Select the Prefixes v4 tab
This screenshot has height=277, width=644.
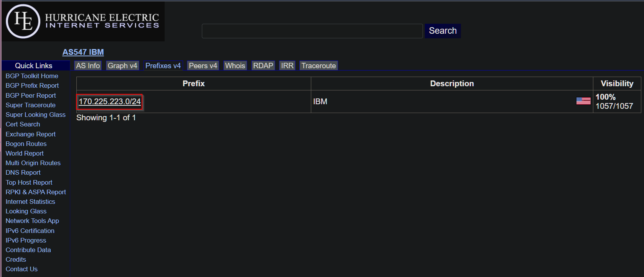click(163, 66)
